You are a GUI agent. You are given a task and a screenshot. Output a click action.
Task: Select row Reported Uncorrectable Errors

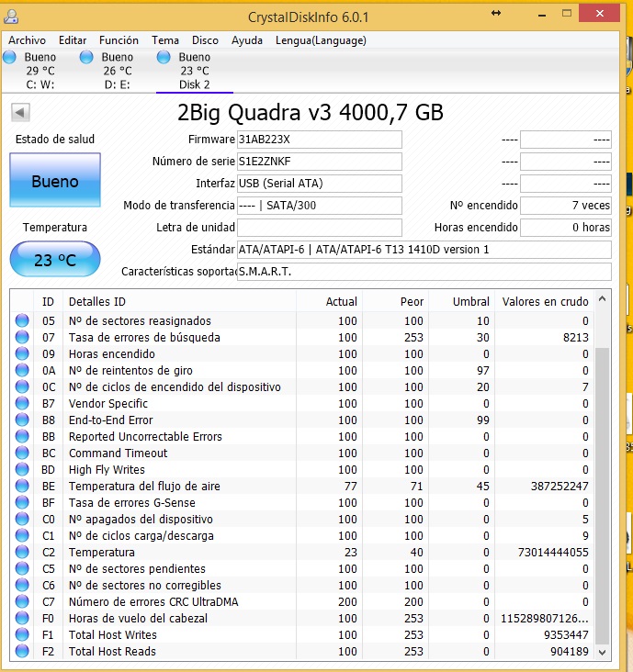click(x=302, y=436)
